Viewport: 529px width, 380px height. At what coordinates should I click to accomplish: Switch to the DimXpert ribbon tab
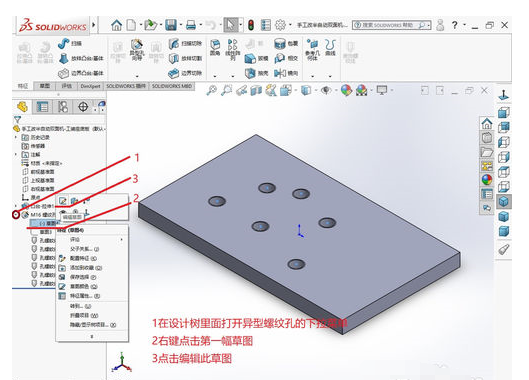[x=90, y=86]
